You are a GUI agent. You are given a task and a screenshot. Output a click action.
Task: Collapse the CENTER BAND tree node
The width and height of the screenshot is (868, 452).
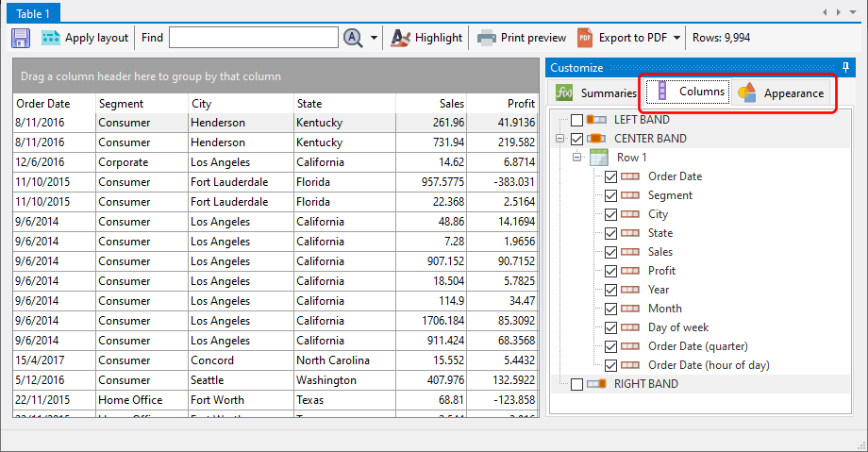560,139
